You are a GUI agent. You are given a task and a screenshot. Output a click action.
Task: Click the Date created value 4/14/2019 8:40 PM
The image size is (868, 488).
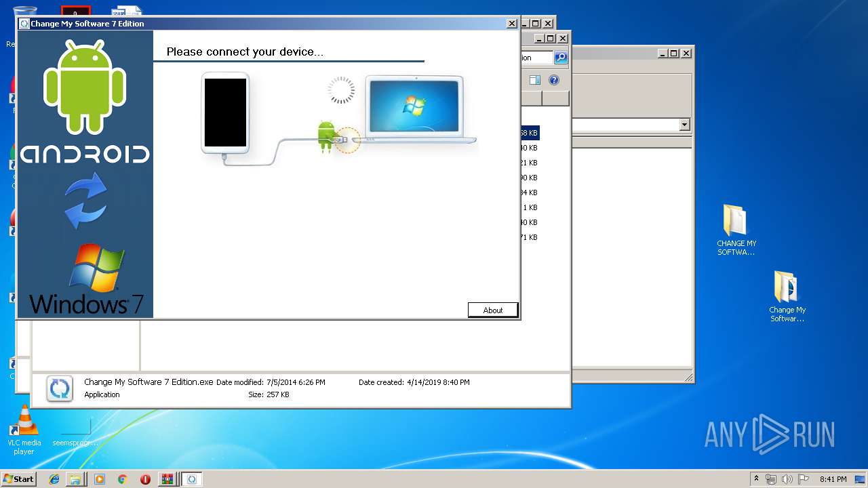click(x=438, y=382)
